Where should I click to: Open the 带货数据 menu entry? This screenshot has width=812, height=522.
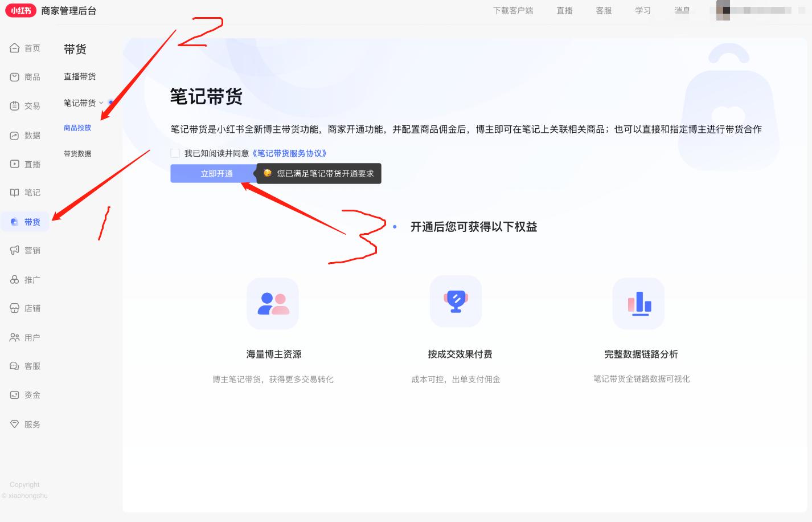77,153
